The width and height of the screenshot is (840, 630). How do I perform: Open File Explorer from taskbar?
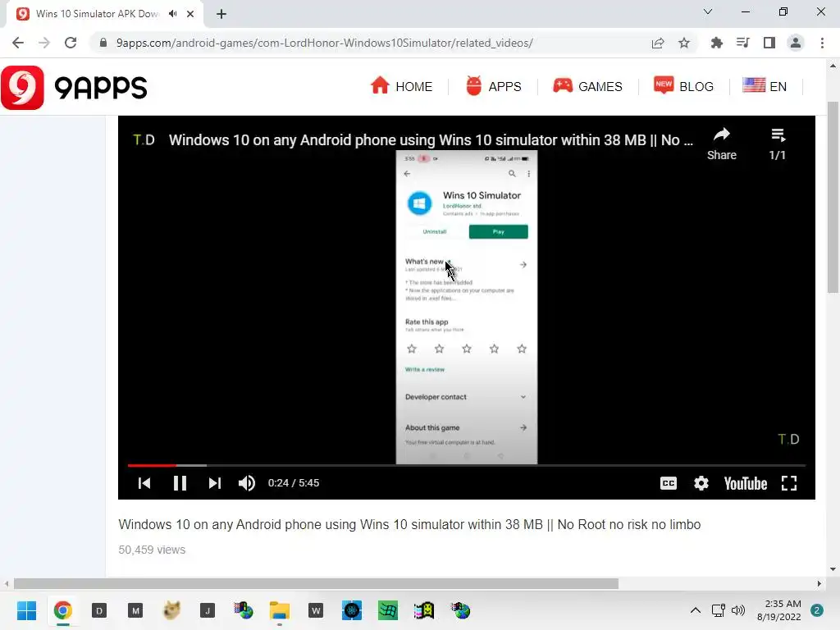coord(280,610)
